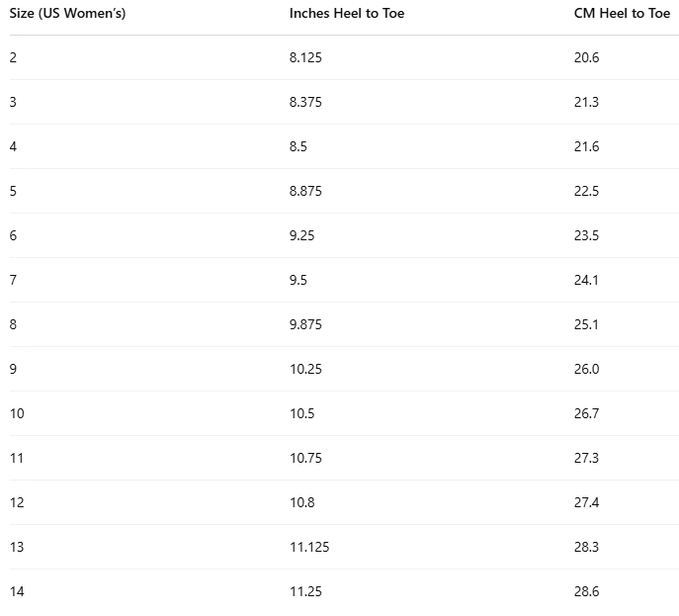
Task: Click the 28.6 cm cell
Action: 586,591
